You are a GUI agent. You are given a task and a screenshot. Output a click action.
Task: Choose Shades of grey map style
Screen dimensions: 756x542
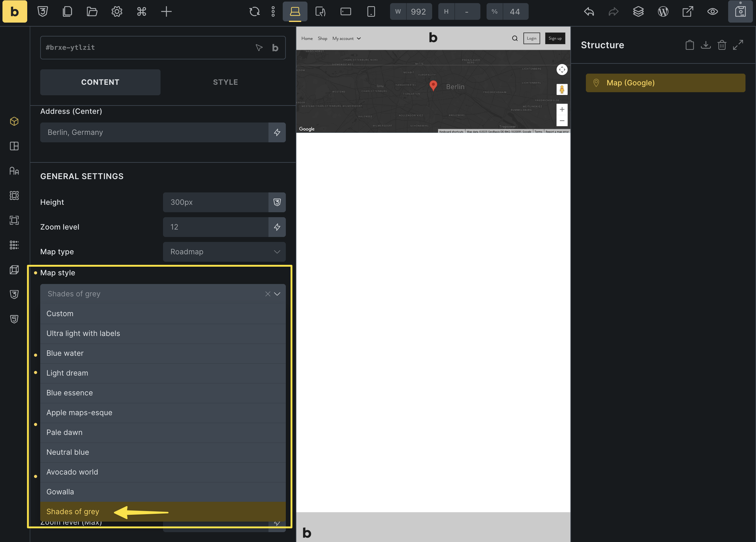tap(163, 512)
